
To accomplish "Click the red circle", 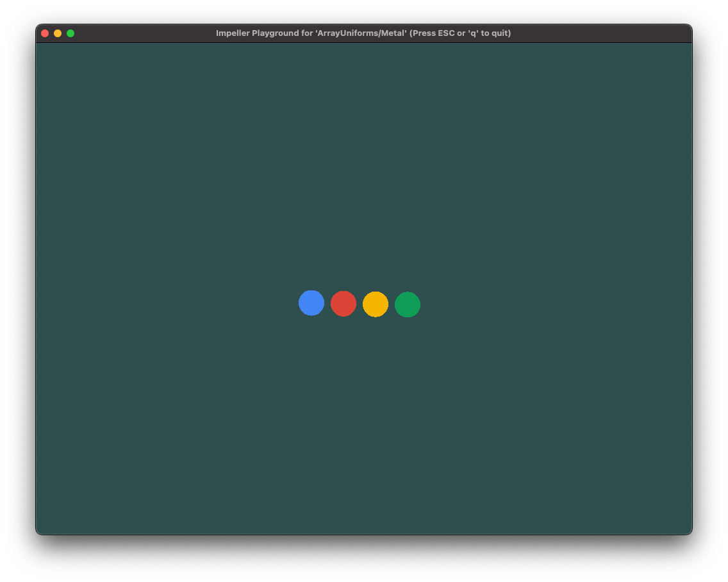I will (343, 303).
